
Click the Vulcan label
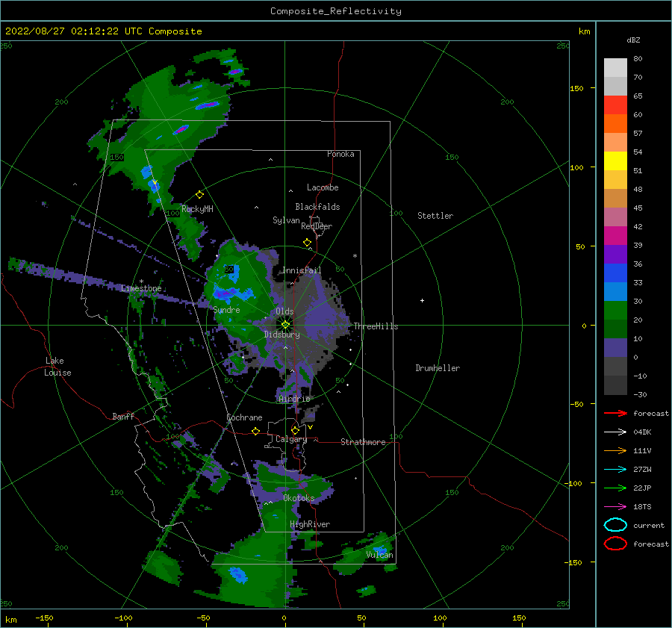click(379, 555)
